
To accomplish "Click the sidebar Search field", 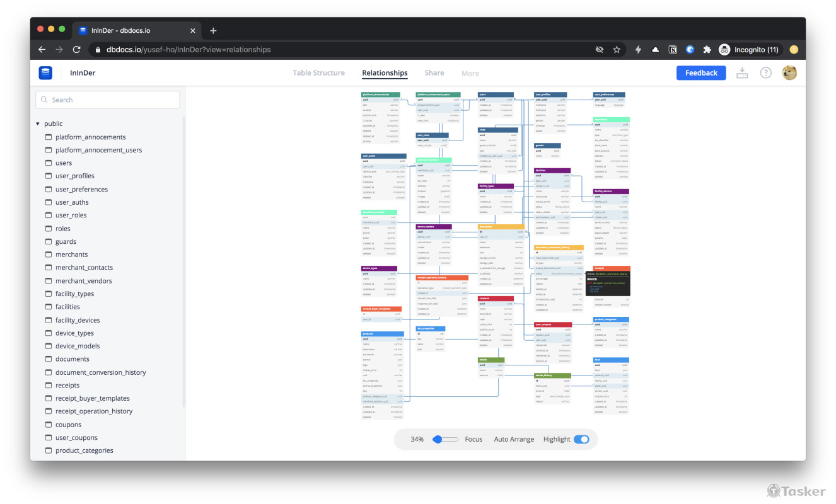I will (x=108, y=100).
